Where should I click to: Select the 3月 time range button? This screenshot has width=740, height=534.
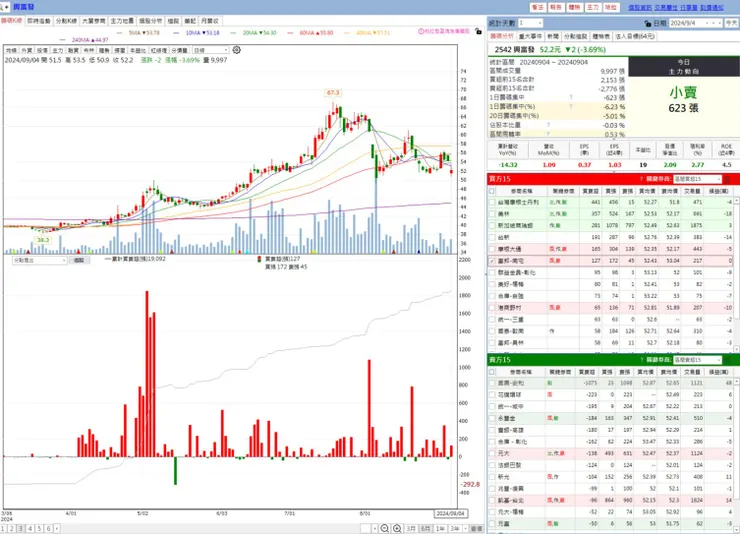pyautogui.click(x=411, y=529)
